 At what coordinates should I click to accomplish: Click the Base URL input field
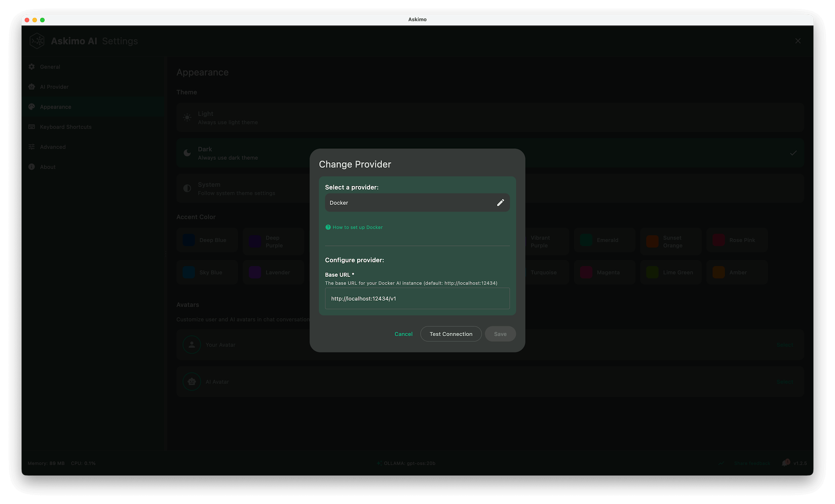[x=417, y=298]
